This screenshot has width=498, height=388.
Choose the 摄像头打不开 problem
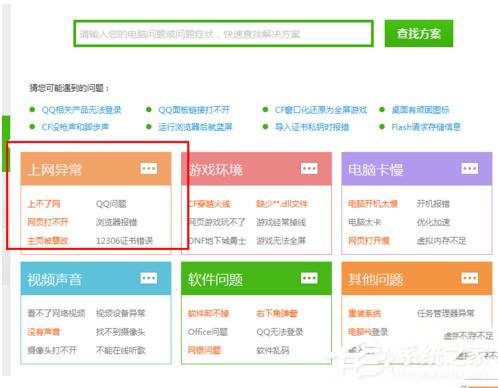click(52, 350)
